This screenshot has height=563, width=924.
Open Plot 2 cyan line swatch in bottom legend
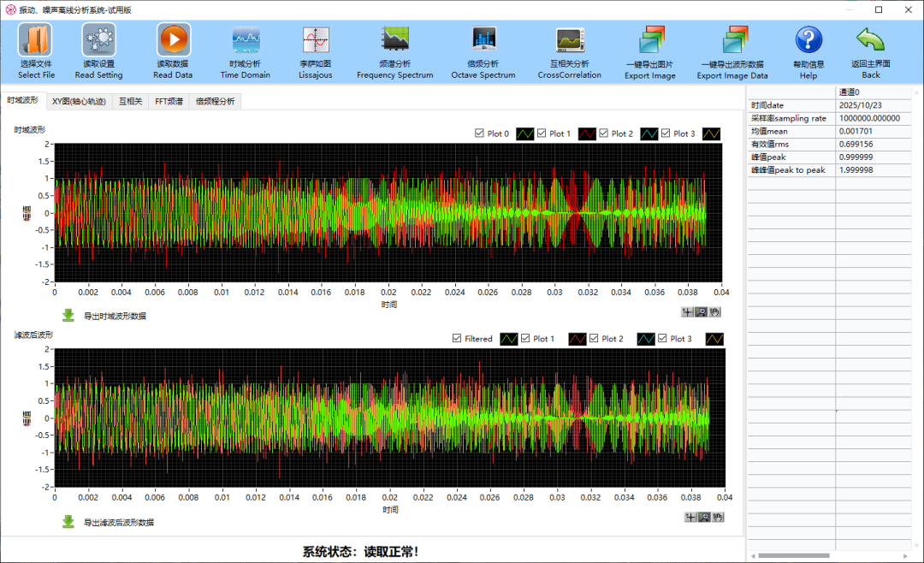tap(646, 339)
